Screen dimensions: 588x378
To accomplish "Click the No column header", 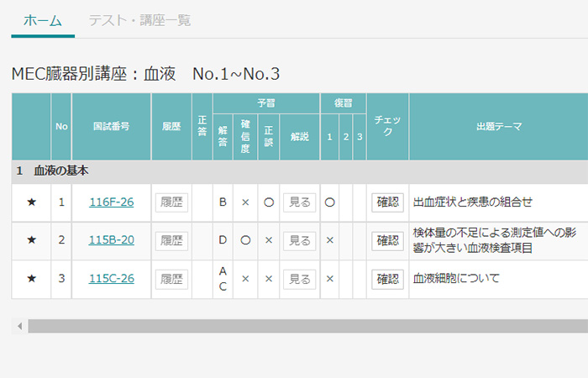I will tap(61, 127).
